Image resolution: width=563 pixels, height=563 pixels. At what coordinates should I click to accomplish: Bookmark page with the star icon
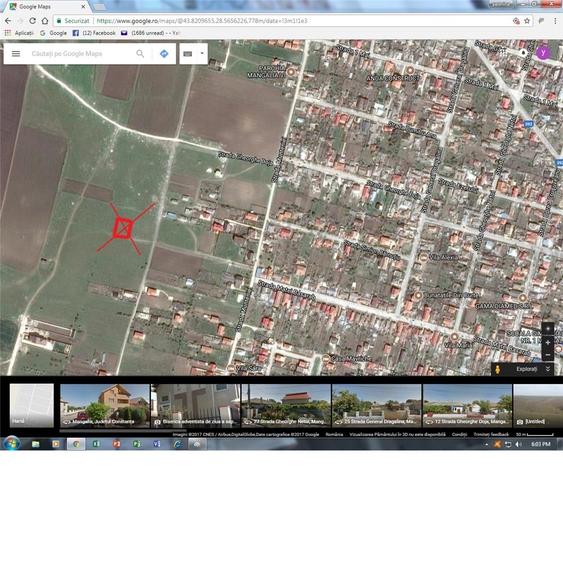click(x=527, y=21)
